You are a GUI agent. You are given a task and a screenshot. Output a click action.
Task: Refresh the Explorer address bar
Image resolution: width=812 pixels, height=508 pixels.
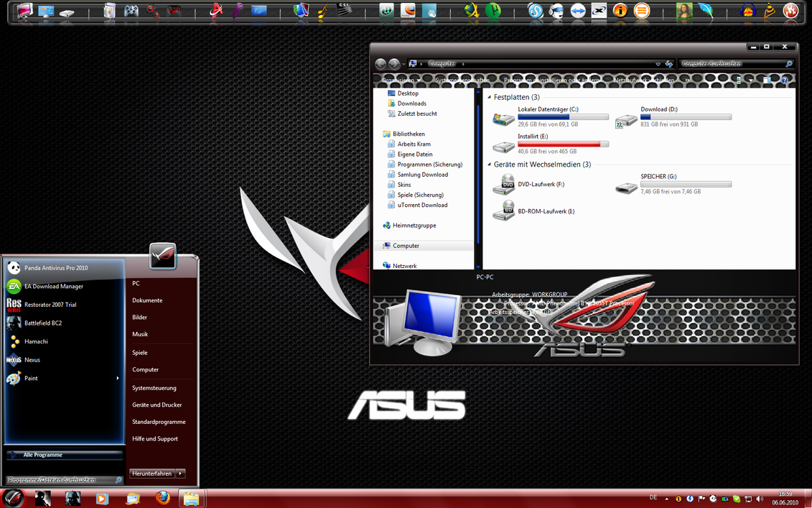coord(669,64)
